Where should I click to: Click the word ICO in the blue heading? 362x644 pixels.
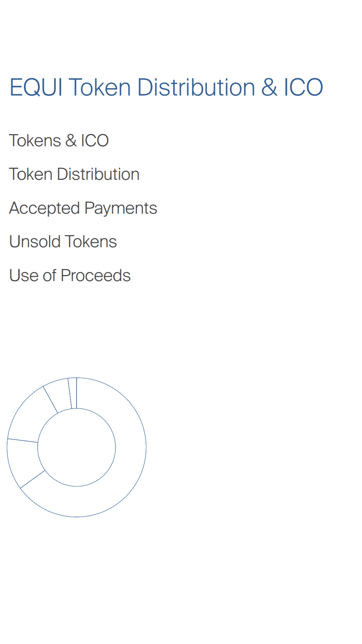pyautogui.click(x=303, y=88)
